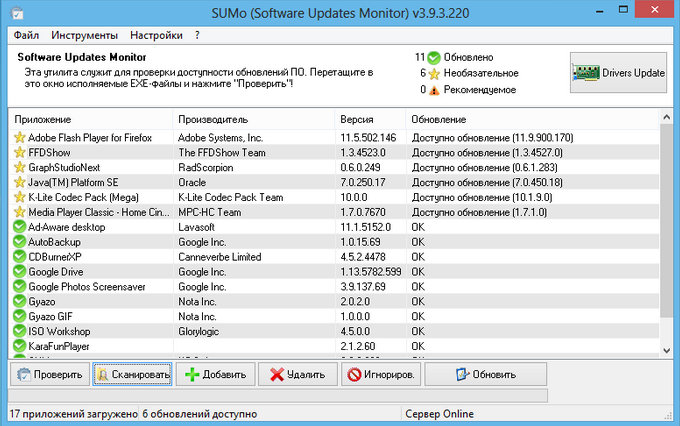The height and width of the screenshot is (426, 680).
Task: Sort by the Производитель column header
Action: click(254, 119)
